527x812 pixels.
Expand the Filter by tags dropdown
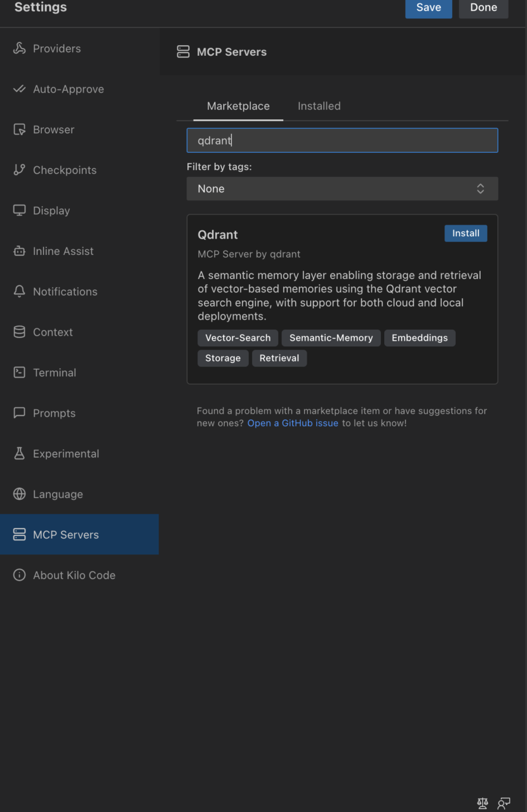[342, 189]
